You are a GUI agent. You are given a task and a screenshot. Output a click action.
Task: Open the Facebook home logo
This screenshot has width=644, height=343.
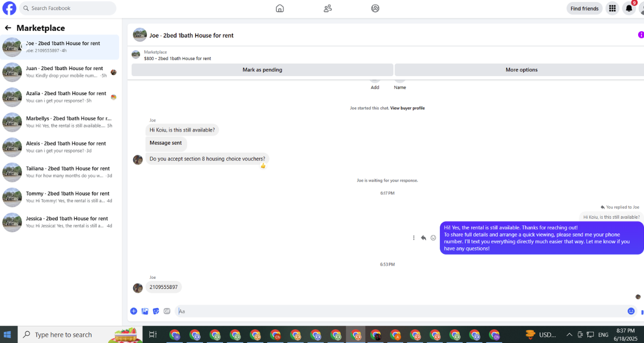tap(9, 8)
